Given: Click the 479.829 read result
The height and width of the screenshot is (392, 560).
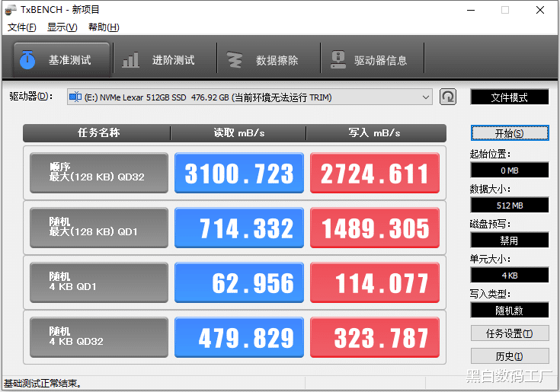Looking at the screenshot, I should [x=239, y=337].
